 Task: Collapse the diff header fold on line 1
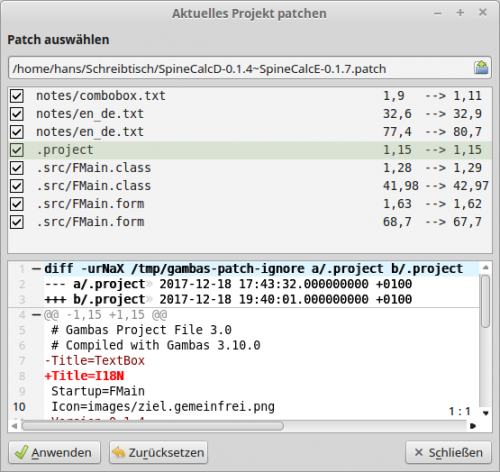[x=36, y=269]
